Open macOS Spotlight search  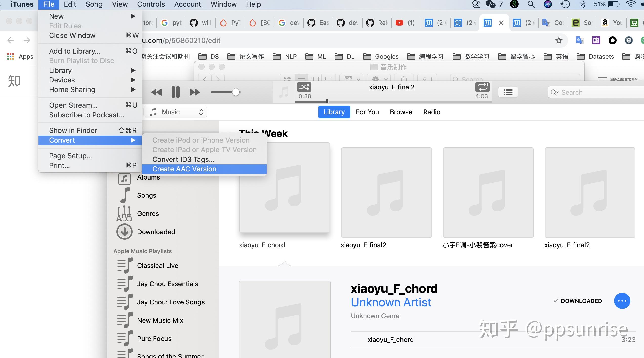(531, 4)
